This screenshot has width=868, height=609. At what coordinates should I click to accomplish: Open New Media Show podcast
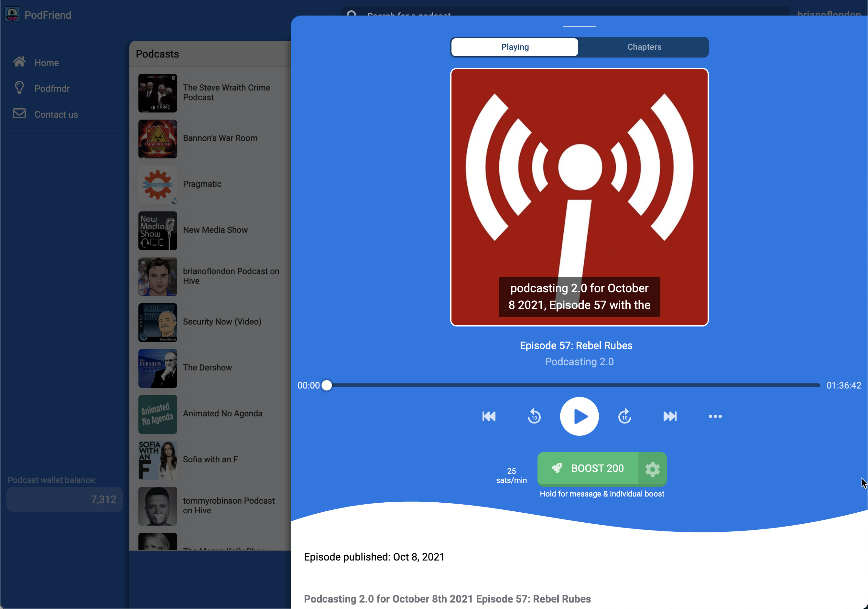coord(215,230)
